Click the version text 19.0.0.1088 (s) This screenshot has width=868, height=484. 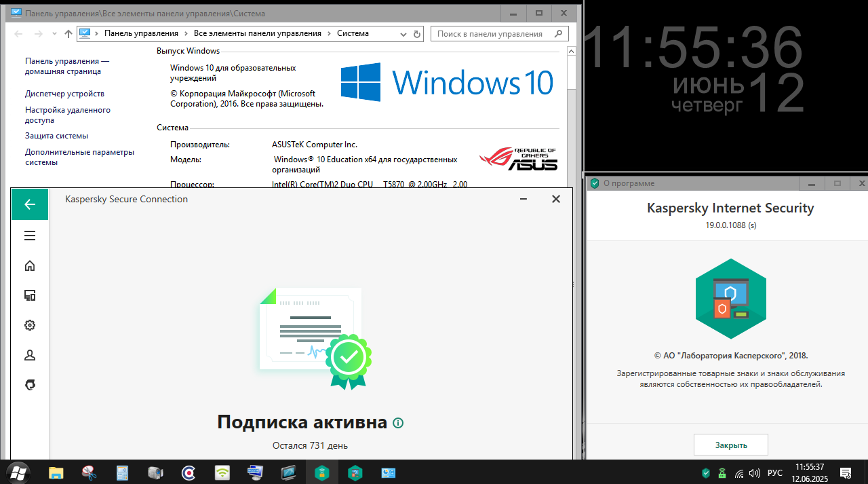pyautogui.click(x=731, y=225)
